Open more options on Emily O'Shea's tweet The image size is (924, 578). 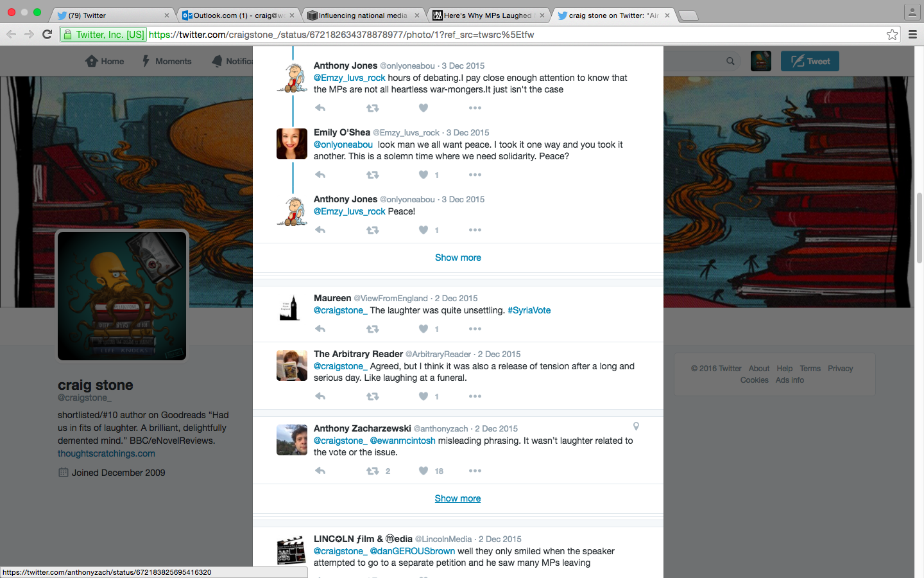tap(475, 175)
